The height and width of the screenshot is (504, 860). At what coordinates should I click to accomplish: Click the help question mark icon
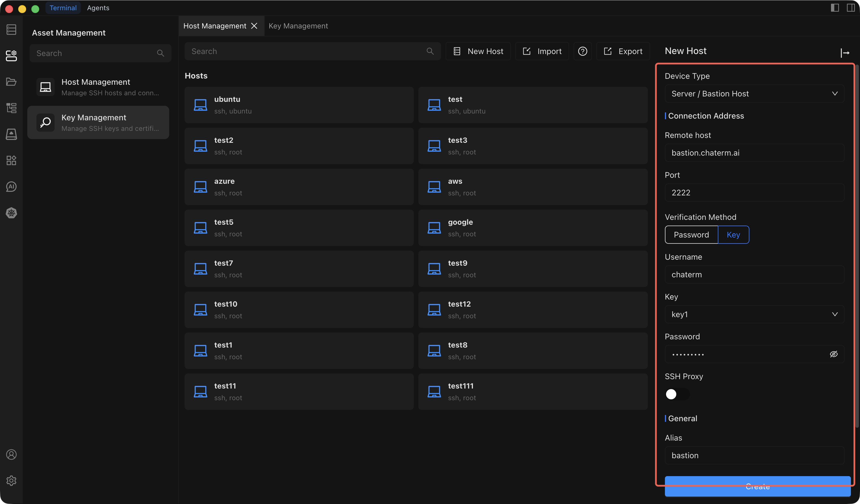(x=582, y=51)
